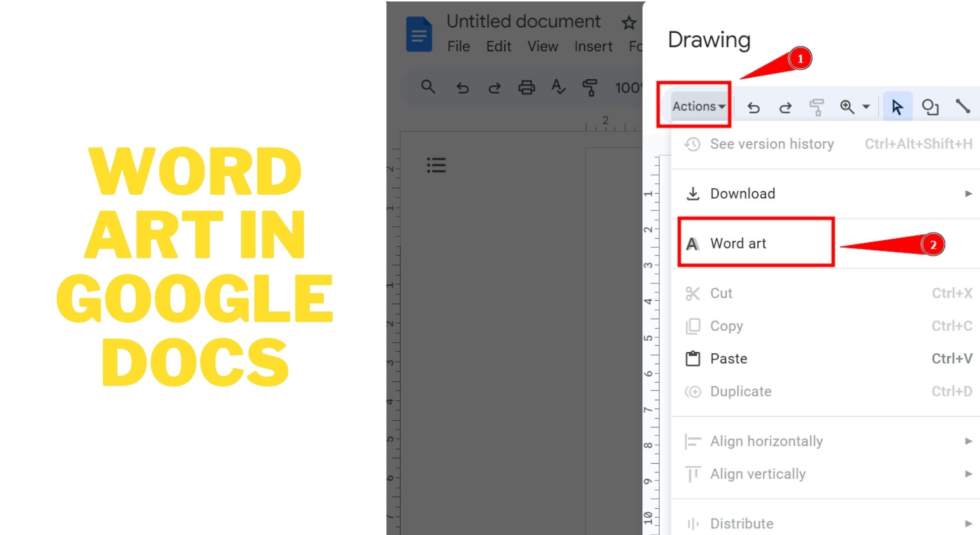980x535 pixels.
Task: Choose the Shape tool in Drawing
Action: point(930,107)
